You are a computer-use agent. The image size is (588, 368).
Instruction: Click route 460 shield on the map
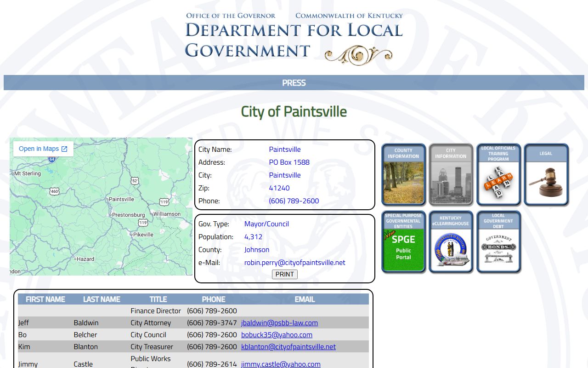click(x=55, y=191)
